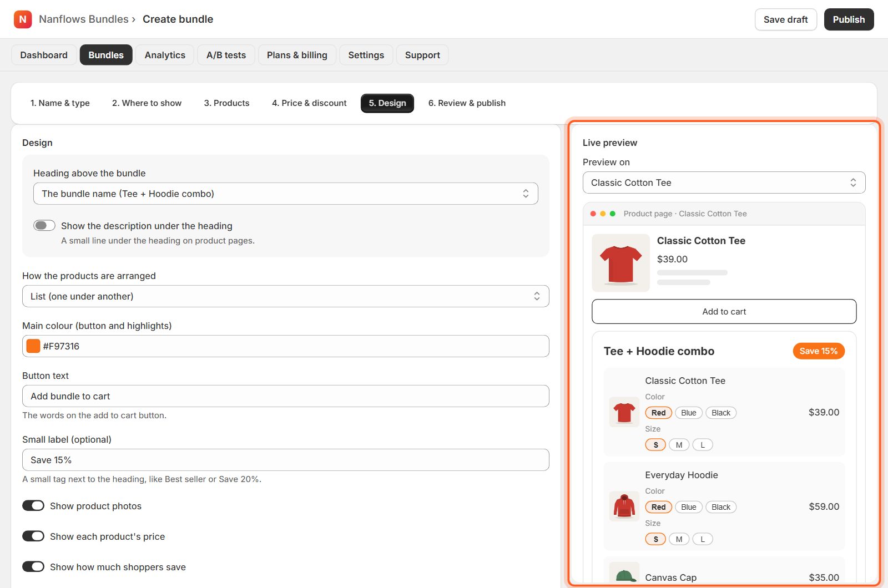
Task: Switch to A/B tests tab
Action: 226,55
